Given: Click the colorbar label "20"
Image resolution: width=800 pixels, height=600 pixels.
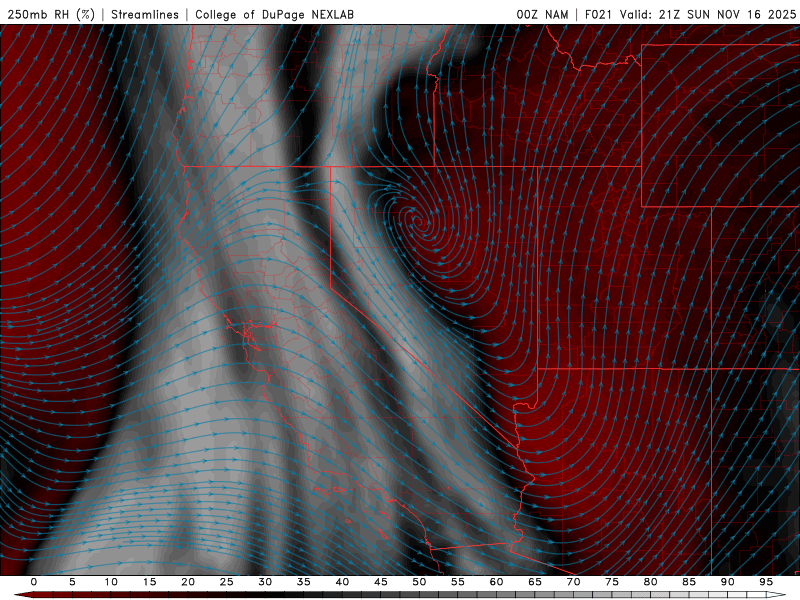Looking at the screenshot, I should pyautogui.click(x=188, y=582).
